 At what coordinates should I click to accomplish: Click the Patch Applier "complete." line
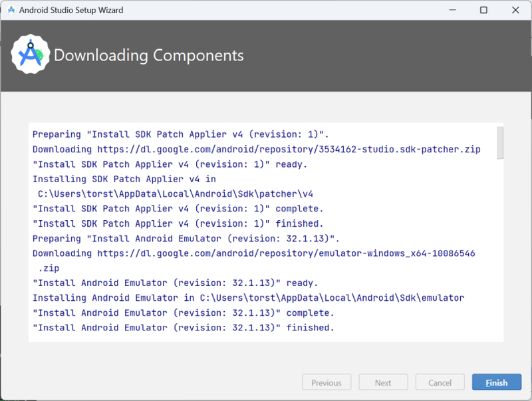click(x=178, y=209)
